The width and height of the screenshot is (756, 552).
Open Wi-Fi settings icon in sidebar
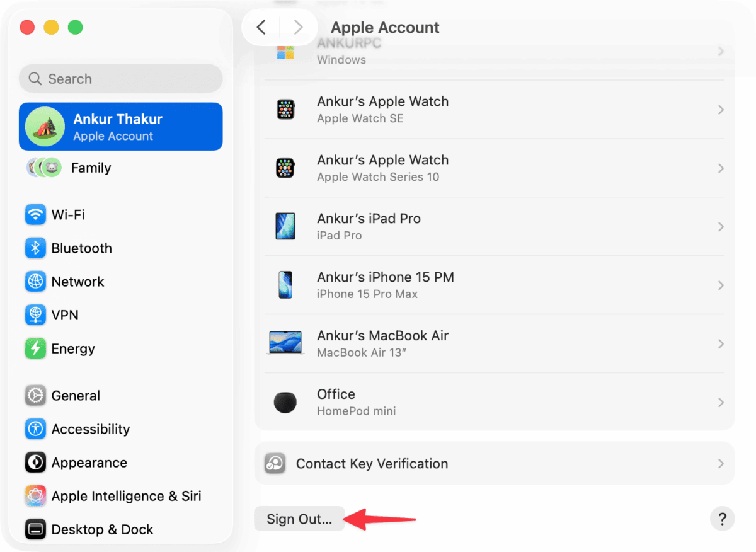(35, 215)
